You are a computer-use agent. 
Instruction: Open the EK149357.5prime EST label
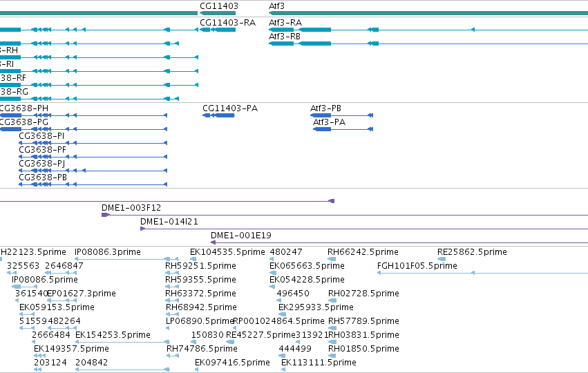(x=71, y=349)
